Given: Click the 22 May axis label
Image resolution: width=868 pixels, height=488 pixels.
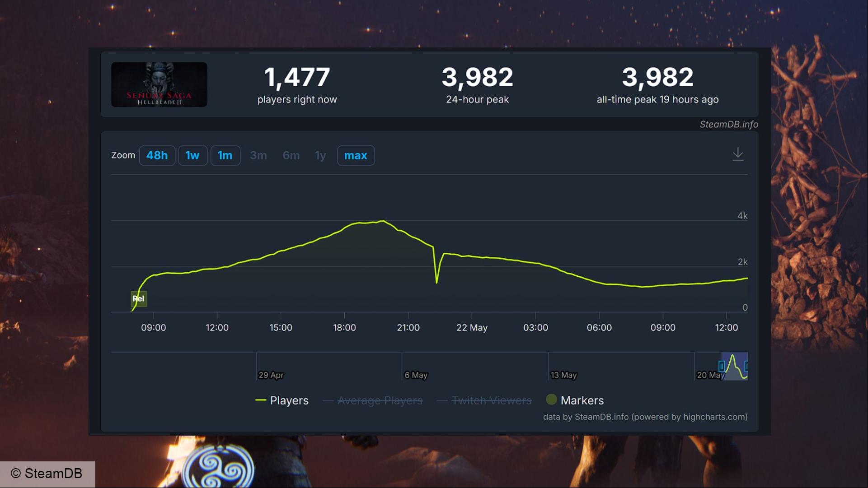Looking at the screenshot, I should 472,328.
